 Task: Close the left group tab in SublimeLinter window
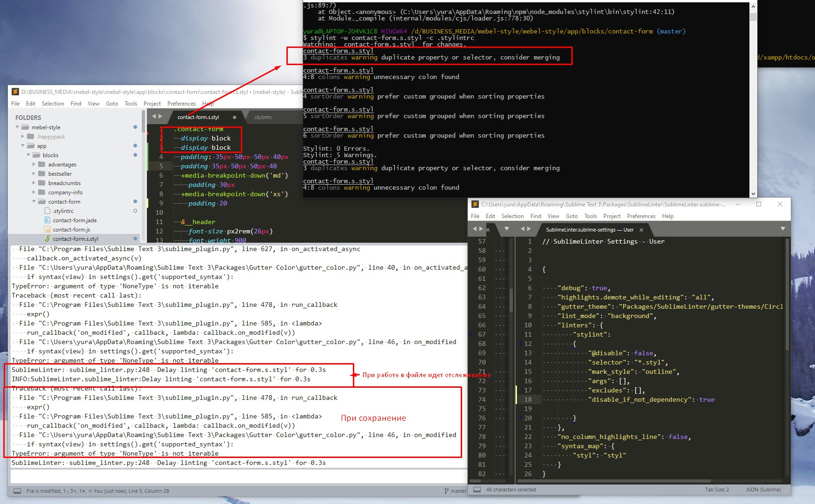(x=488, y=230)
